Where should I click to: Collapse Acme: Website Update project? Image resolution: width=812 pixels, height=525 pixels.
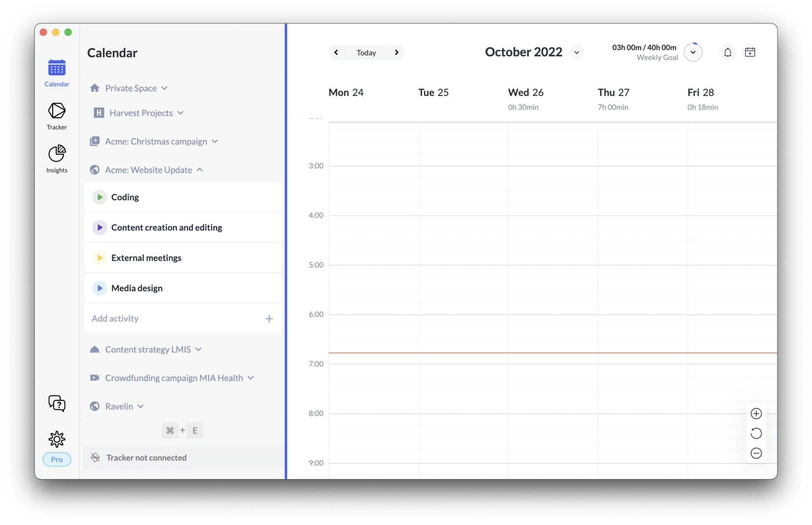200,170
